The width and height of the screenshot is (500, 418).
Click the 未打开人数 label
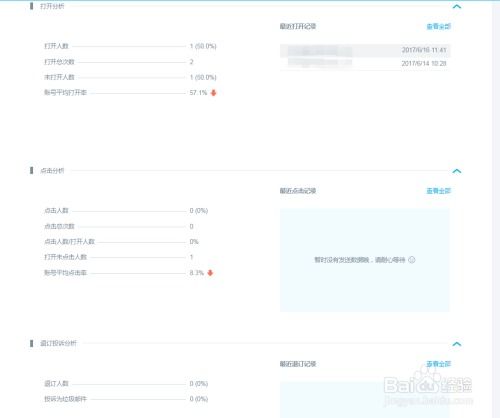point(59,77)
